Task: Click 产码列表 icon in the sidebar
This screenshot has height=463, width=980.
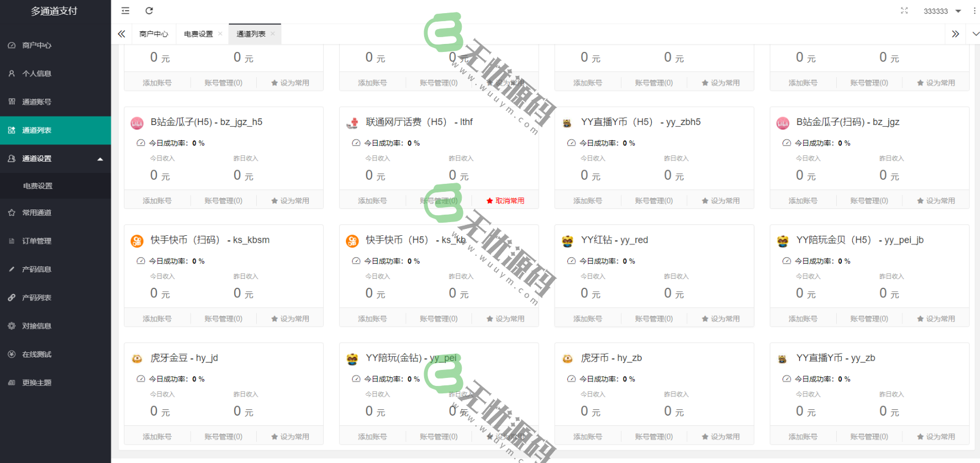Action: [11, 297]
